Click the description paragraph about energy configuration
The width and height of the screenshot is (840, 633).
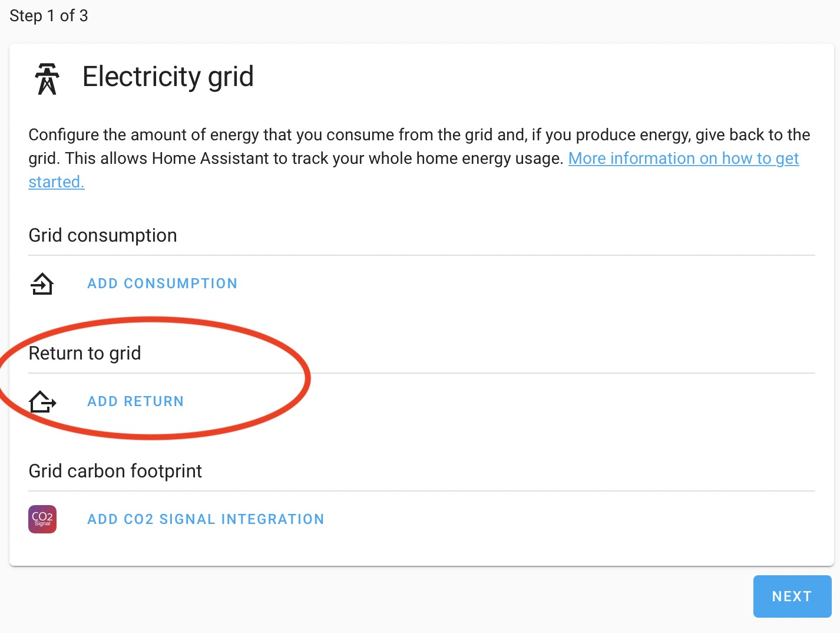click(419, 158)
